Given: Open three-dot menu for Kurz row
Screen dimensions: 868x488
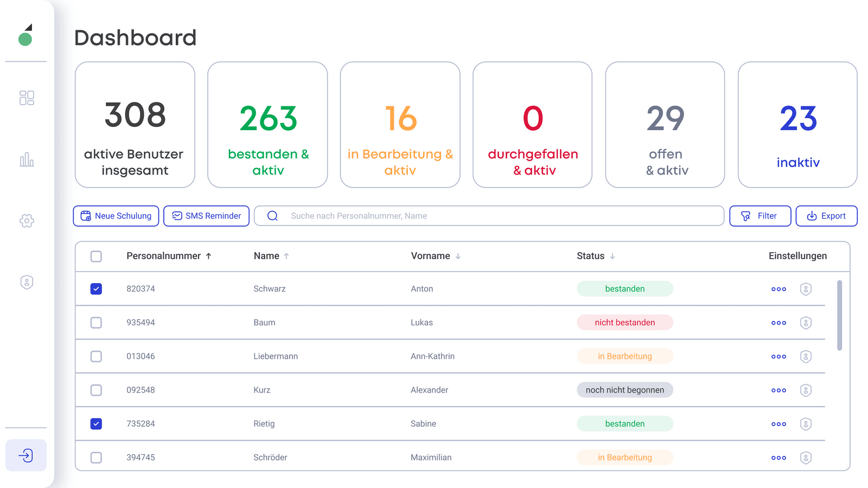Looking at the screenshot, I should tap(778, 390).
